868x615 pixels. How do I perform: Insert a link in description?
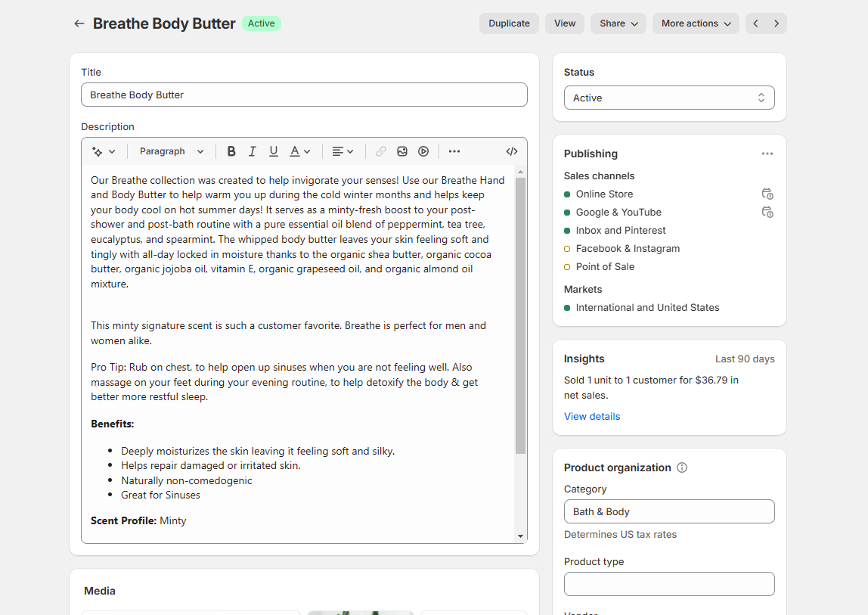[x=381, y=151]
